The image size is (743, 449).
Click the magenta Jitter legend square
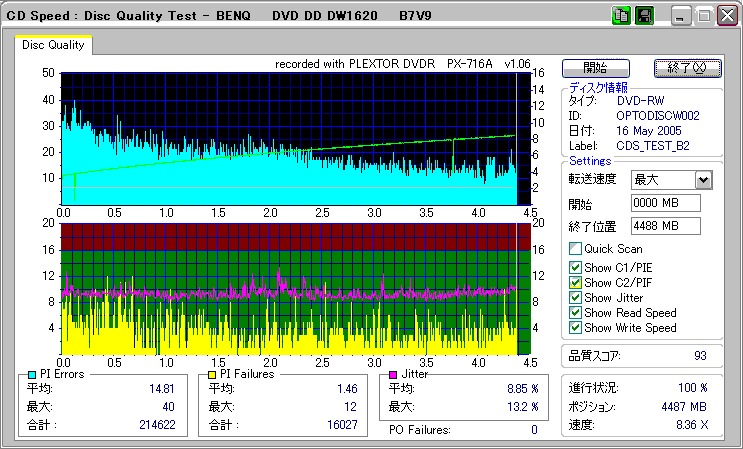[x=394, y=374]
